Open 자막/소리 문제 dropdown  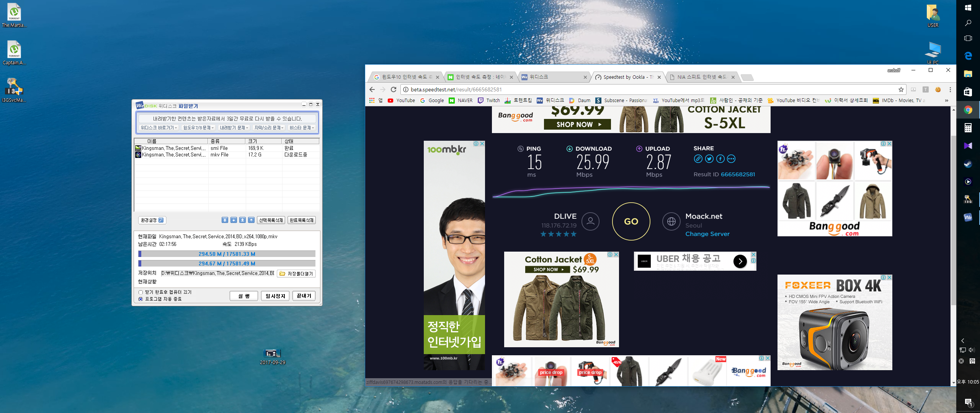pyautogui.click(x=269, y=128)
